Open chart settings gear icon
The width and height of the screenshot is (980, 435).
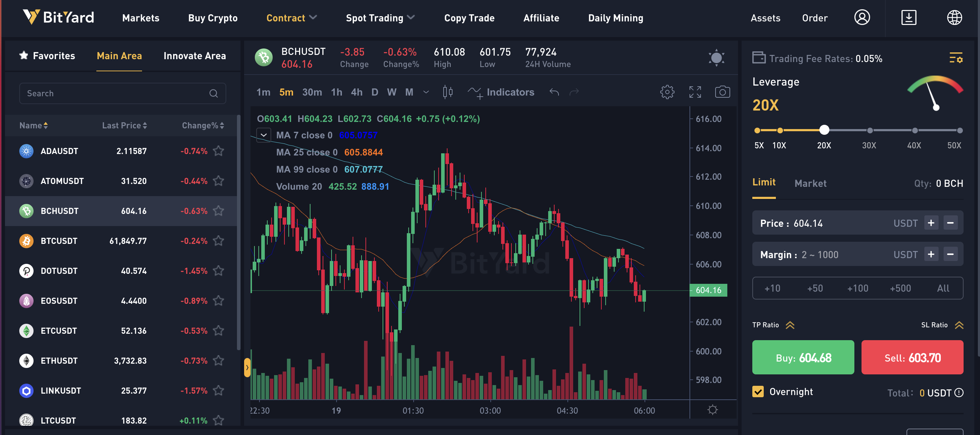click(667, 92)
